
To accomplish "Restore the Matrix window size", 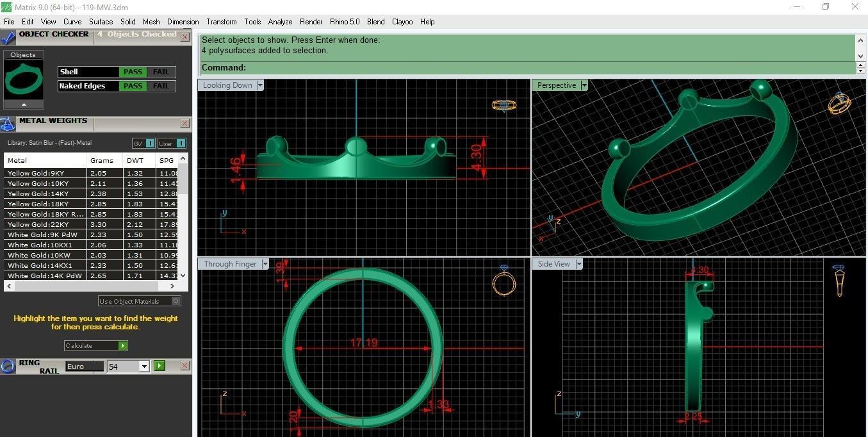I will click(826, 6).
